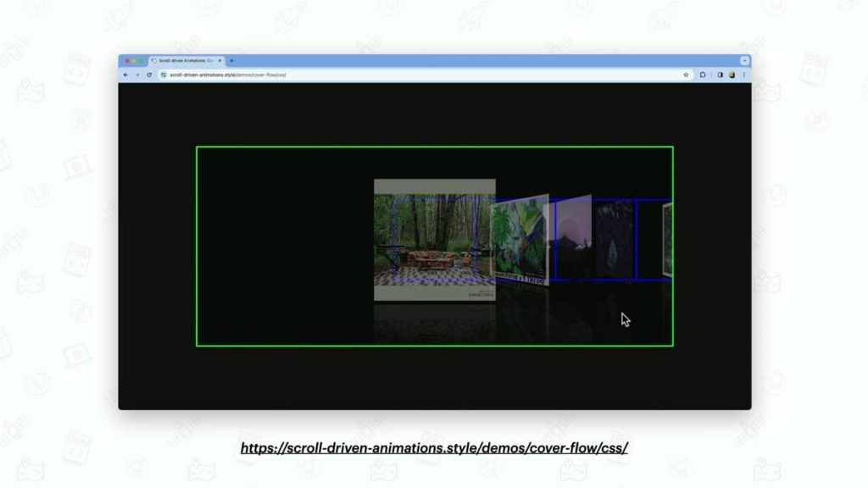
Task: Open the Chrome profile avatar
Action: pyautogui.click(x=732, y=75)
